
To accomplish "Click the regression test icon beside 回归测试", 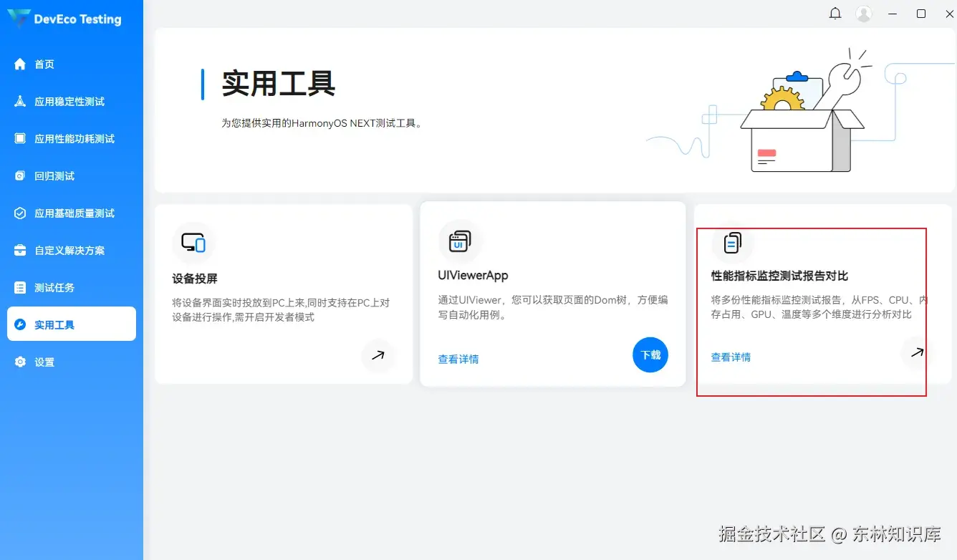I will click(x=20, y=176).
